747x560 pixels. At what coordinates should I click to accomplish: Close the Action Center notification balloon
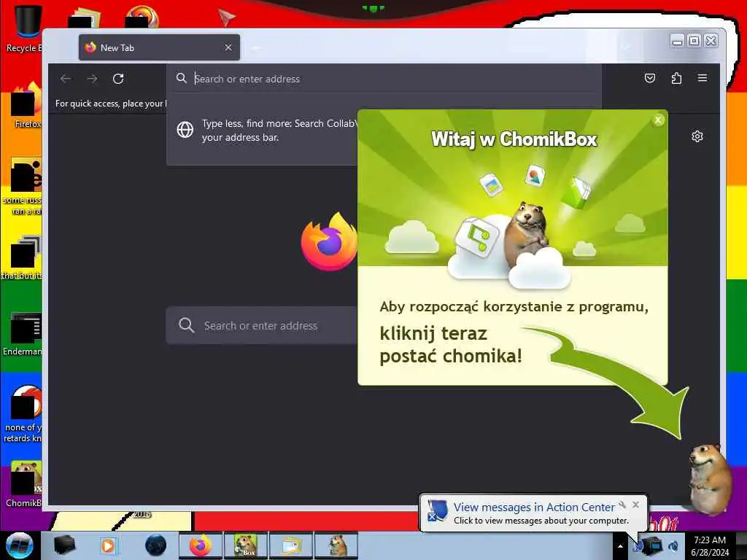tap(635, 505)
